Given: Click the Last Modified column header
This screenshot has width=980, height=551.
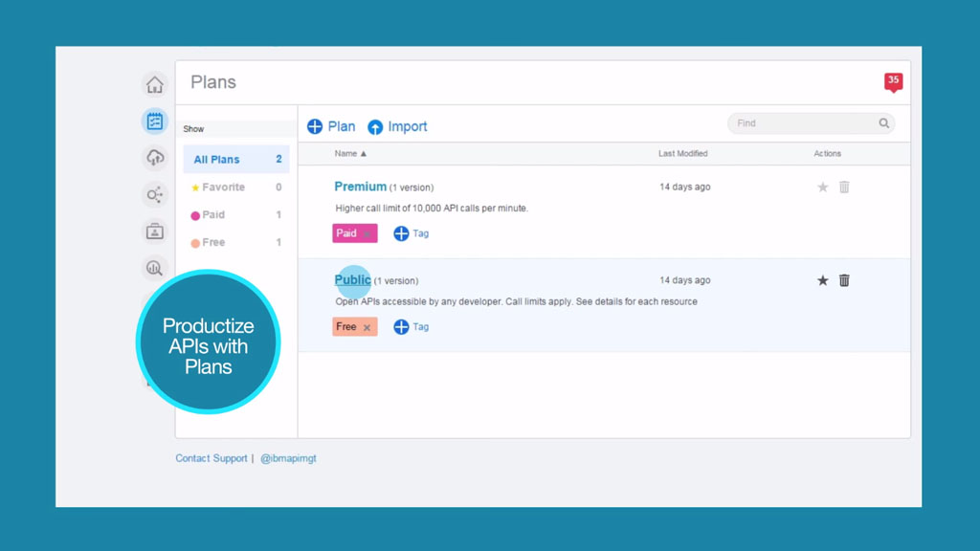Looking at the screenshot, I should (682, 153).
